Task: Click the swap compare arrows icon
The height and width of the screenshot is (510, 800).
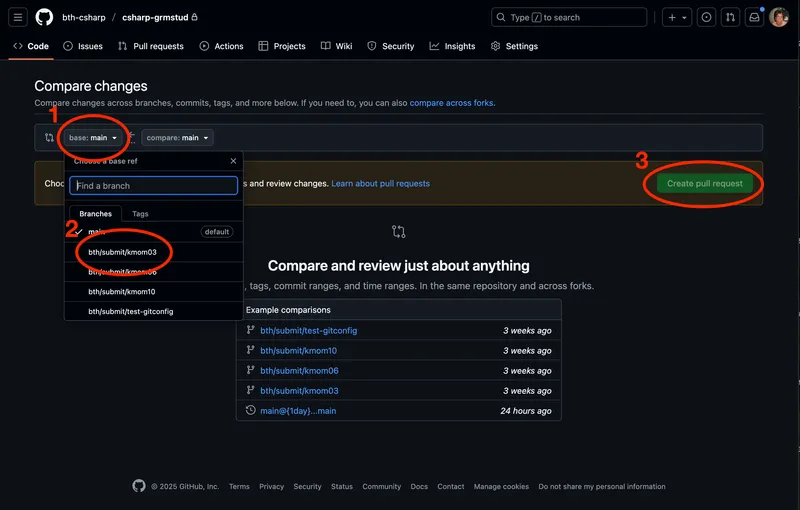Action: coord(49,138)
